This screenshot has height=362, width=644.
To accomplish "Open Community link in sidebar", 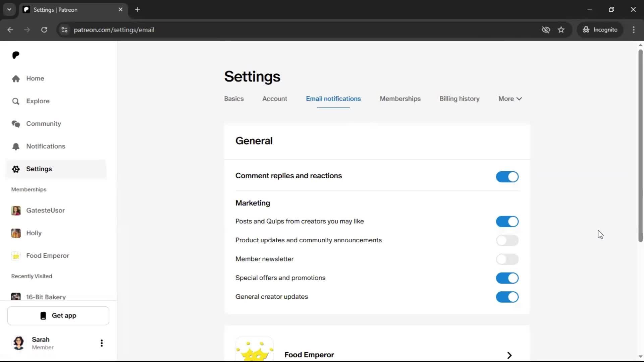I will pyautogui.click(x=44, y=124).
